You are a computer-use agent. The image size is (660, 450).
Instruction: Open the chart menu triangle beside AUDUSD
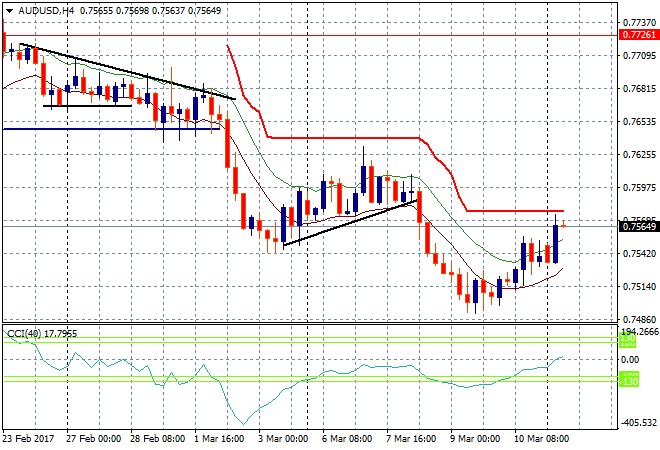click(x=9, y=11)
